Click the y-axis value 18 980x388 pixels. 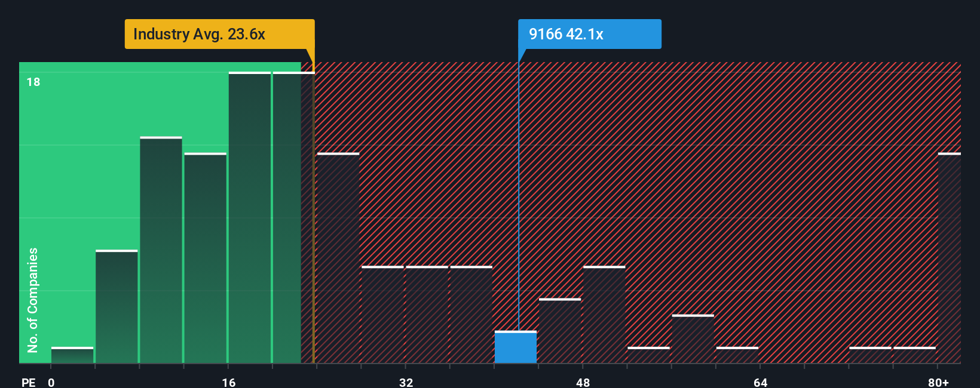tap(33, 82)
